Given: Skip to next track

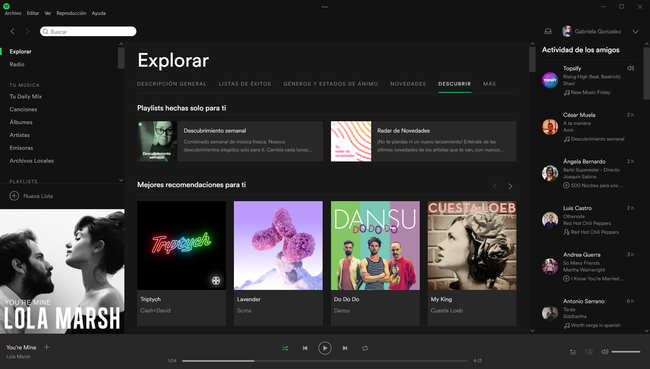Looking at the screenshot, I should point(344,348).
